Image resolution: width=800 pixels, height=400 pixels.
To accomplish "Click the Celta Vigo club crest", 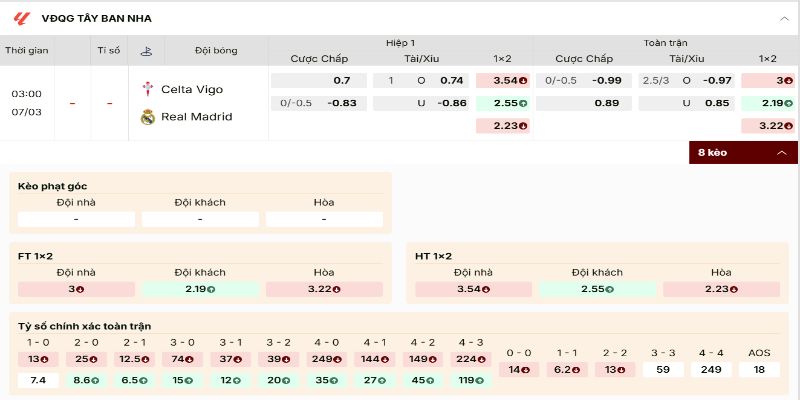I will tap(147, 89).
